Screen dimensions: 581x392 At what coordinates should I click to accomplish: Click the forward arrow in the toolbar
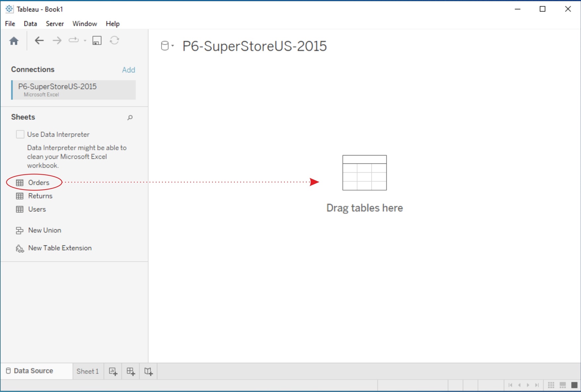57,40
